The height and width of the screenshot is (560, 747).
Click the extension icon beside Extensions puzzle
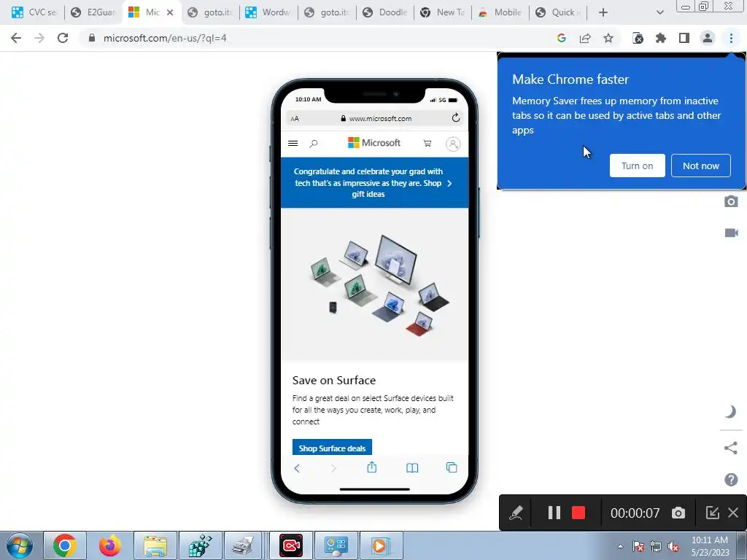pos(638,38)
